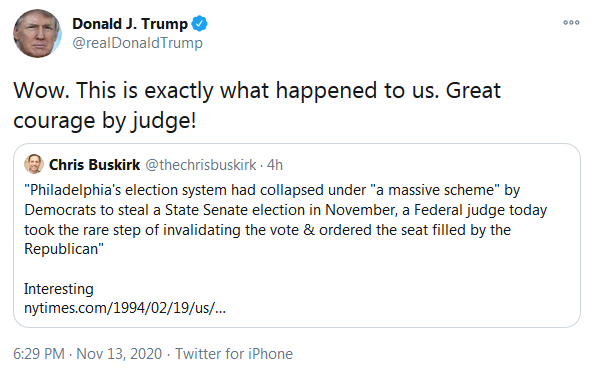
Task: Click the blue verified badge checkmark
Action: pos(199,24)
